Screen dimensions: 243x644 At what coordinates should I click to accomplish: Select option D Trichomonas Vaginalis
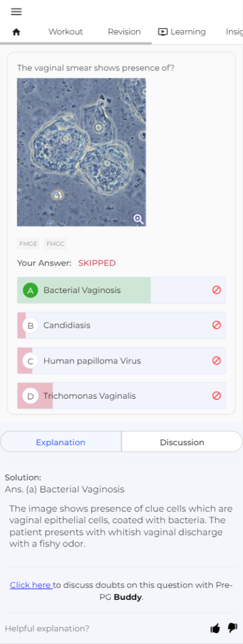tap(121, 396)
